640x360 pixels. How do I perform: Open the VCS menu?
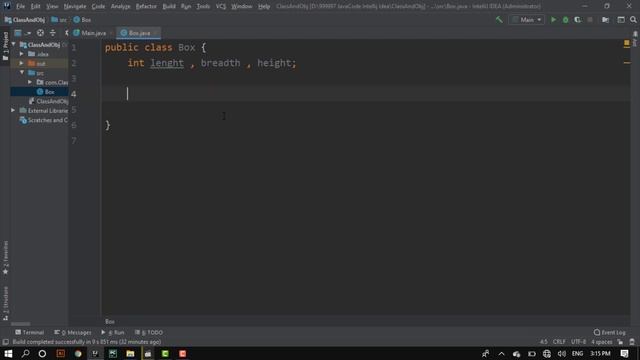(x=221, y=7)
